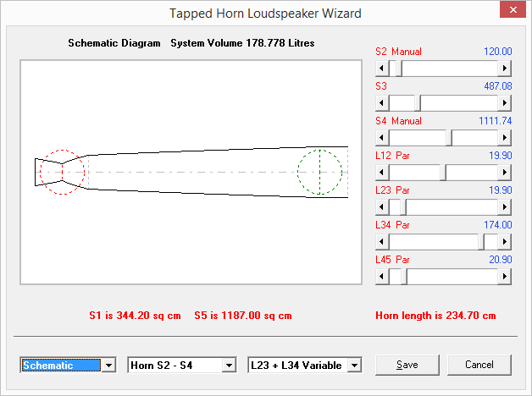532x396 pixels.
Task: Open the L23 + L34 Variable dropdown arrow
Action: (x=355, y=366)
